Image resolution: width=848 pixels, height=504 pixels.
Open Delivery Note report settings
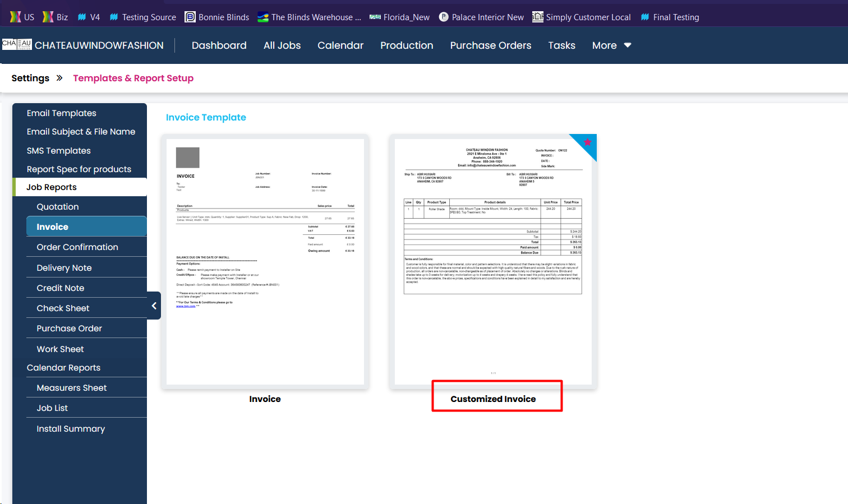click(x=64, y=268)
